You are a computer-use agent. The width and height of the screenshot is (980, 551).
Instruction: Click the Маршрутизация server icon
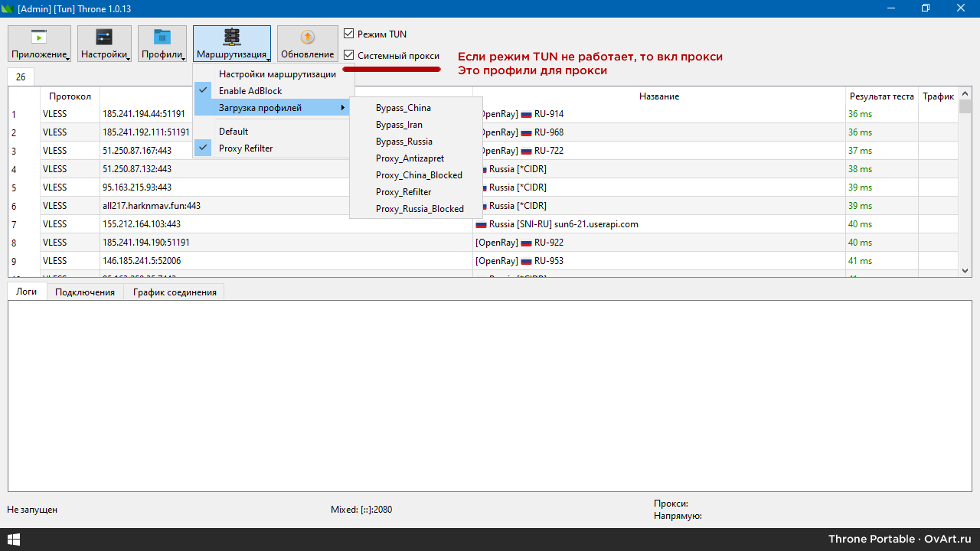[231, 37]
